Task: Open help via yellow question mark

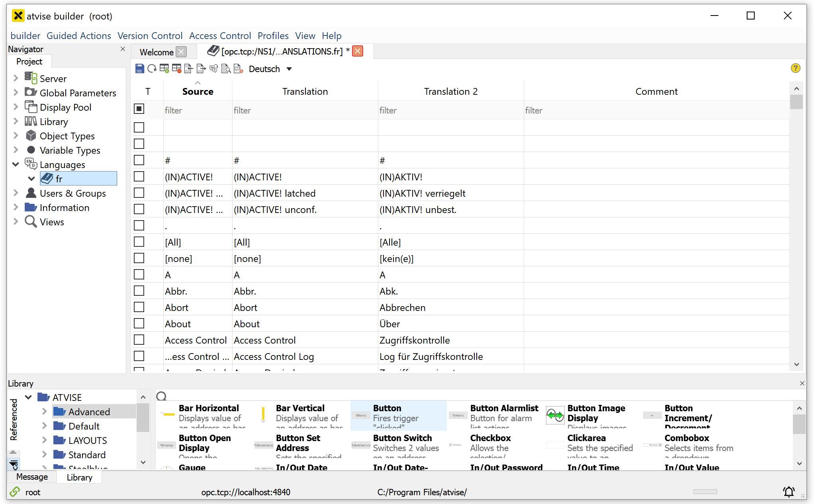Action: [x=795, y=68]
